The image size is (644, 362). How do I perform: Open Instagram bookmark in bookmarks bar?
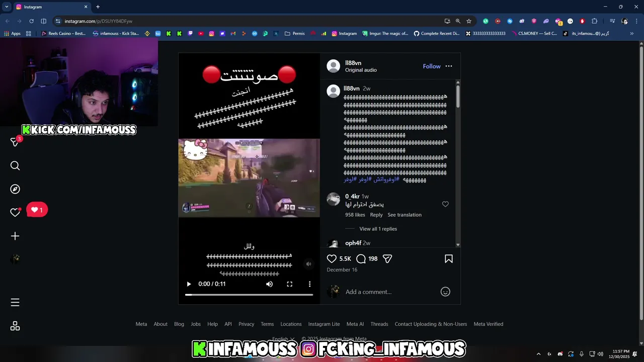[344, 34]
